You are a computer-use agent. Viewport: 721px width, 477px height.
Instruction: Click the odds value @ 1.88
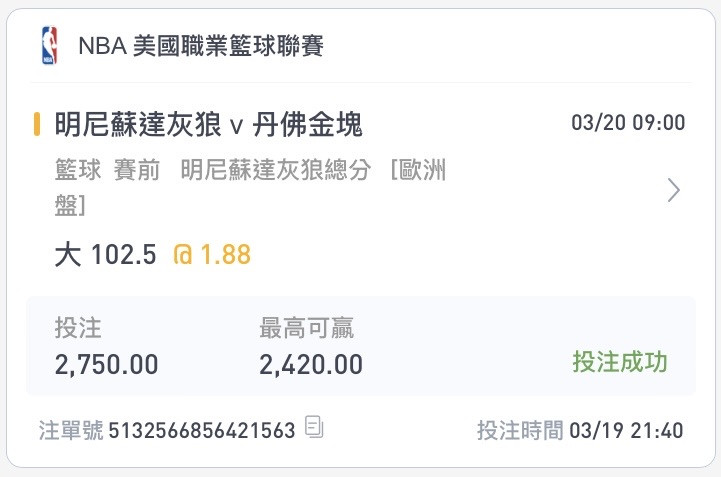tap(212, 254)
